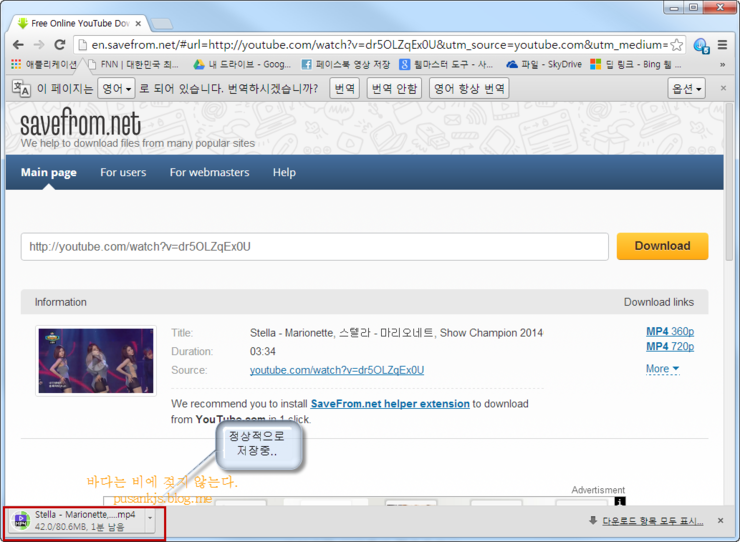The height and width of the screenshot is (542, 740).
Task: Click the savefrom.net logo
Action: pyautogui.click(x=80, y=123)
